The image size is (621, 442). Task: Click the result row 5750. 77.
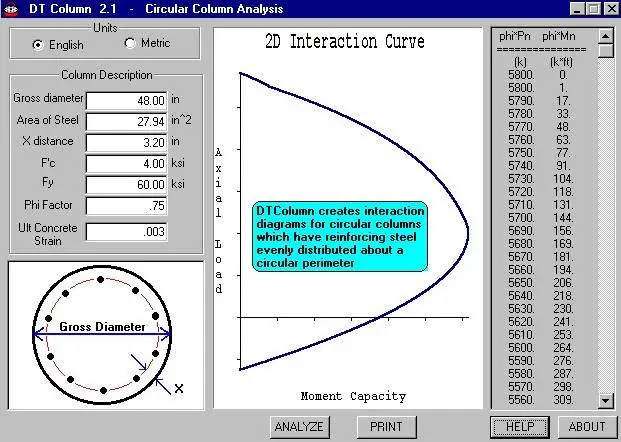(x=540, y=152)
